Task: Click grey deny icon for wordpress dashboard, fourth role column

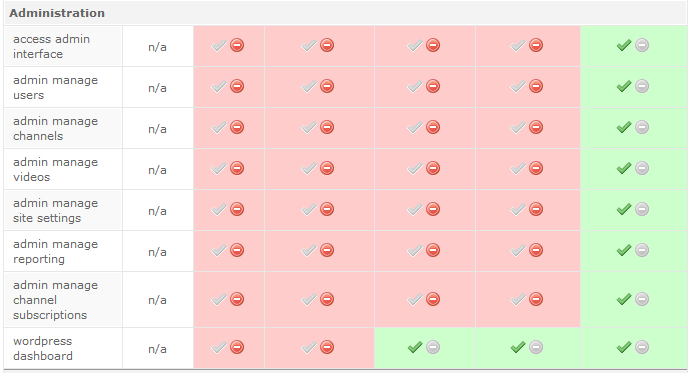Action: click(536, 347)
